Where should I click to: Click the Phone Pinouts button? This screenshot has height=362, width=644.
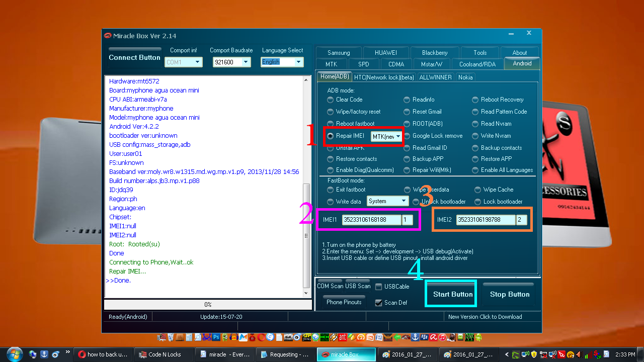pos(344,302)
